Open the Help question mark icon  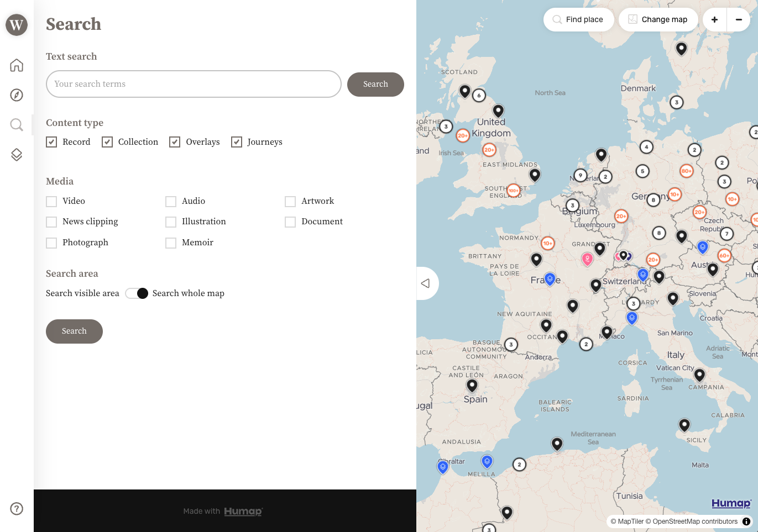(17, 509)
